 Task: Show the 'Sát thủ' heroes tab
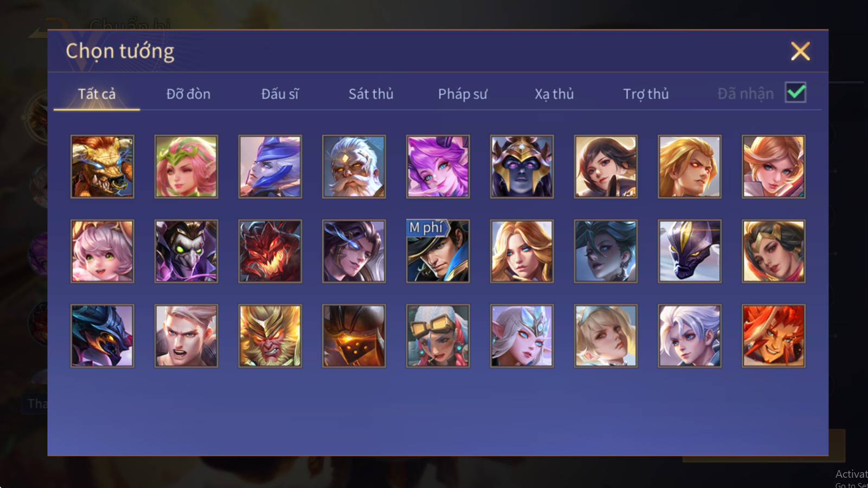tap(371, 94)
